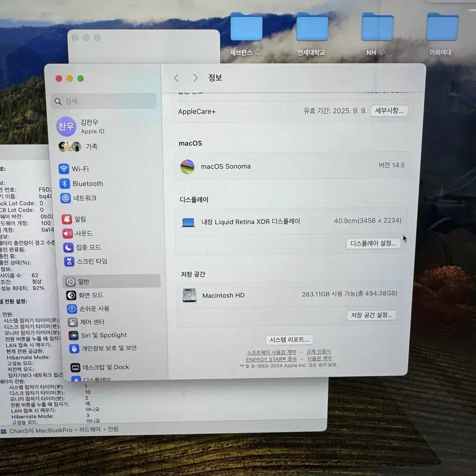Click the "macOS" section heading
The width and height of the screenshot is (476, 476).
coord(190,143)
